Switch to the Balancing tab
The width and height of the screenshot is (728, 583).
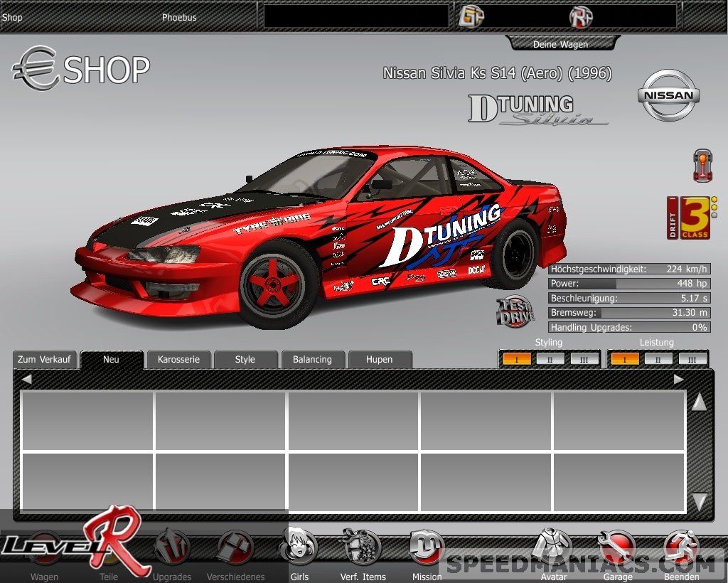coord(313,359)
